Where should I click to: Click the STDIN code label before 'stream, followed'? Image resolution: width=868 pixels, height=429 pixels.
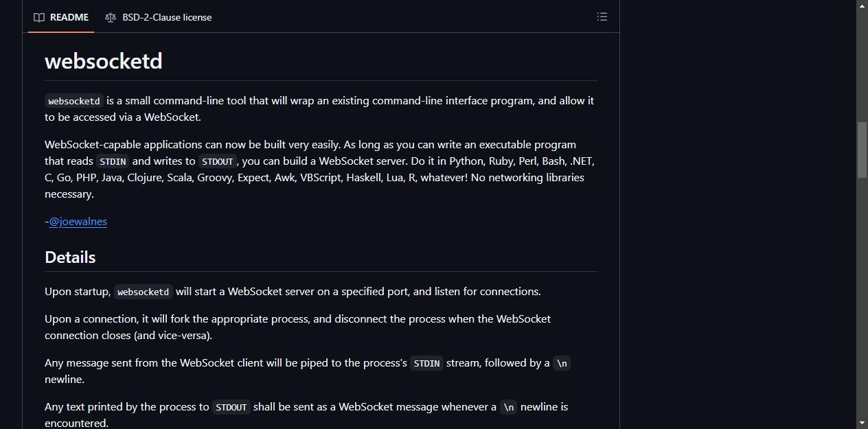point(426,363)
